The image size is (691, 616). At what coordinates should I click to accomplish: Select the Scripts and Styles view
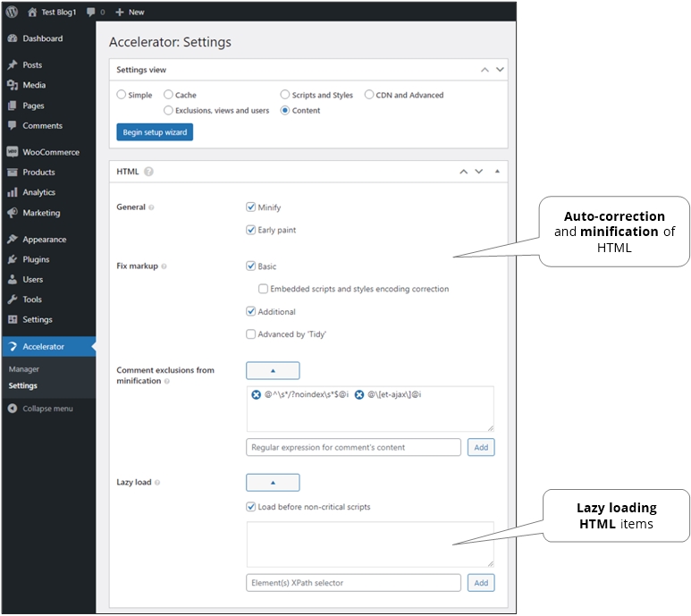pos(285,95)
